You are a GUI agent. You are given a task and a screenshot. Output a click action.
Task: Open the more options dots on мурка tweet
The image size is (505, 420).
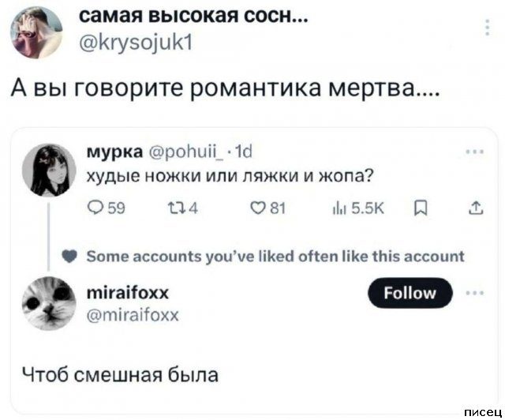coord(476,152)
